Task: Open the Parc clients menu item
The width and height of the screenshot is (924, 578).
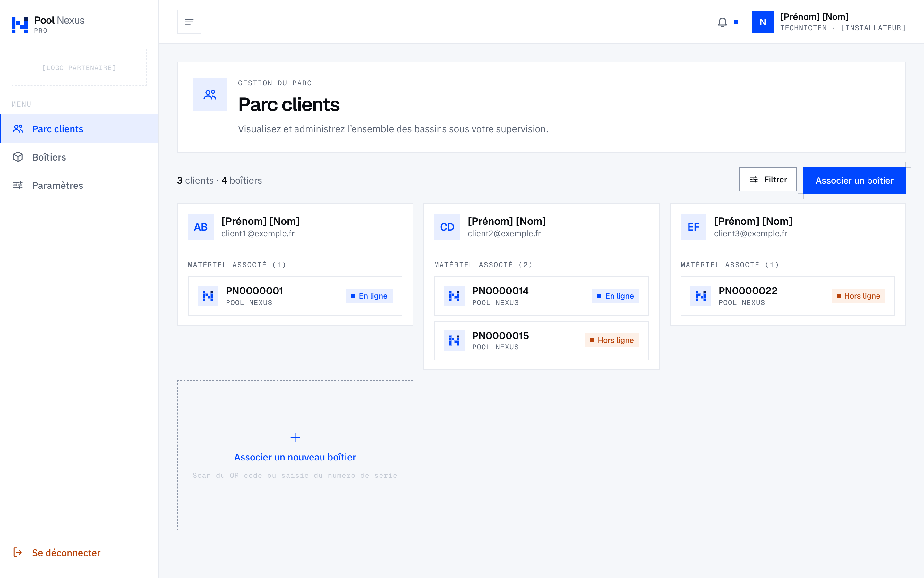Action: (x=80, y=128)
